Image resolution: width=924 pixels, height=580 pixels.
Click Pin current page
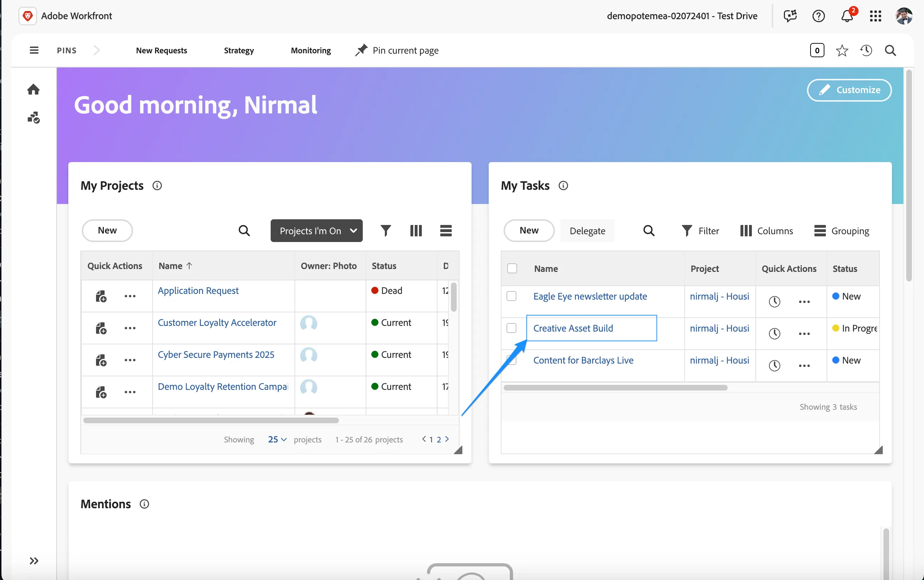coord(397,50)
